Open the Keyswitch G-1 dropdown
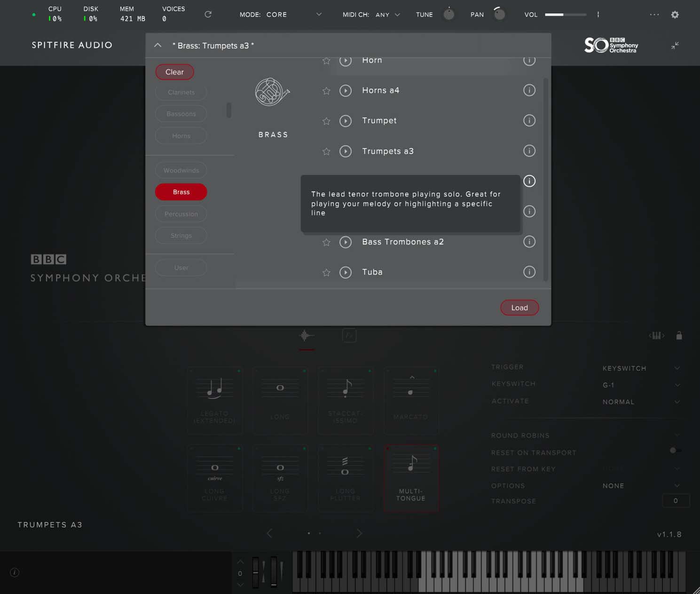700x594 pixels. [641, 385]
